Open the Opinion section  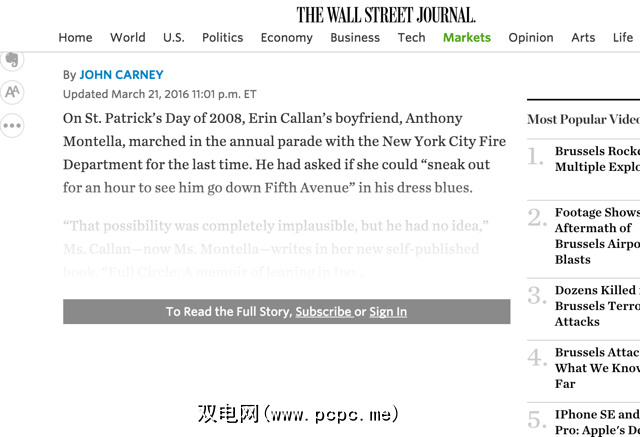531,38
